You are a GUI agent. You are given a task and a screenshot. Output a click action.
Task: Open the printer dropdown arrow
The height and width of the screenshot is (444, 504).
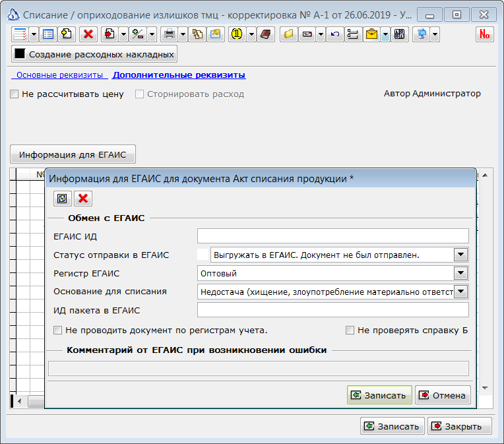pyautogui.click(x=183, y=34)
